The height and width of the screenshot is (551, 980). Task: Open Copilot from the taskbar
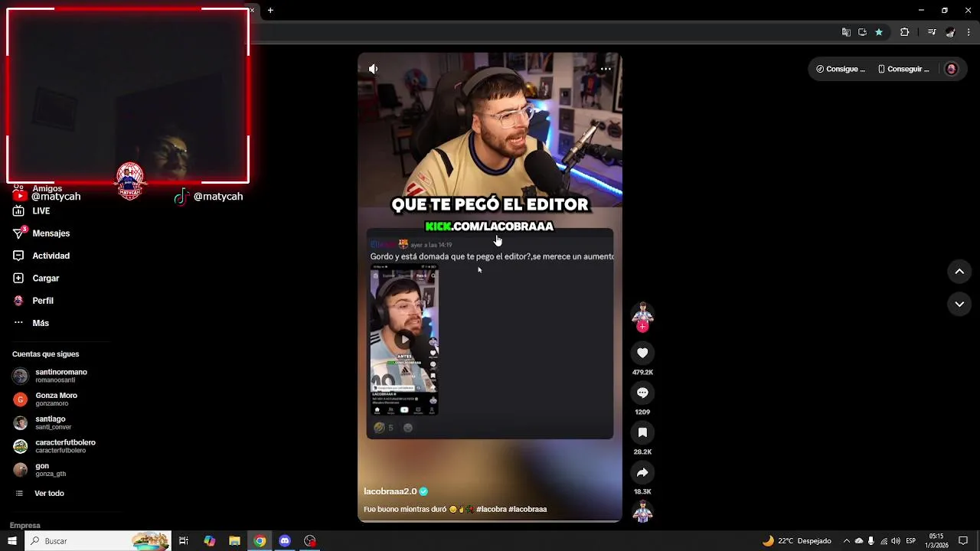210,541
